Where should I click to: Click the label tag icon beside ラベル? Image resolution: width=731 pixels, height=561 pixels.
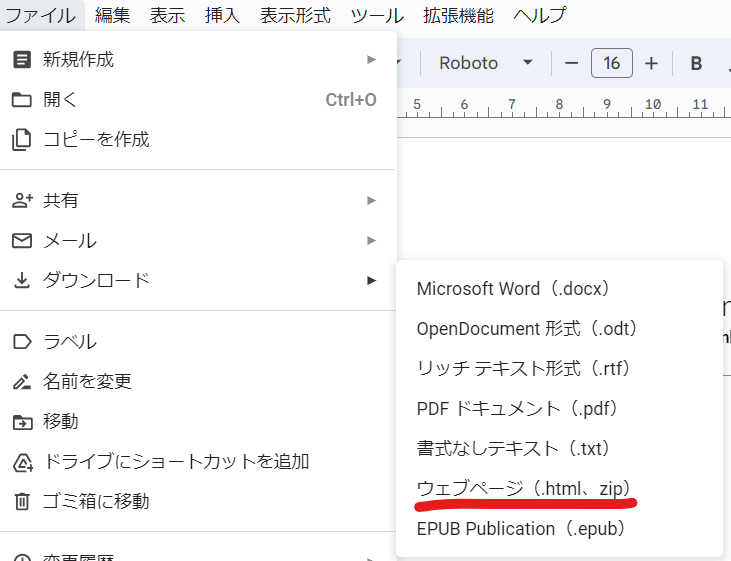coord(22,342)
